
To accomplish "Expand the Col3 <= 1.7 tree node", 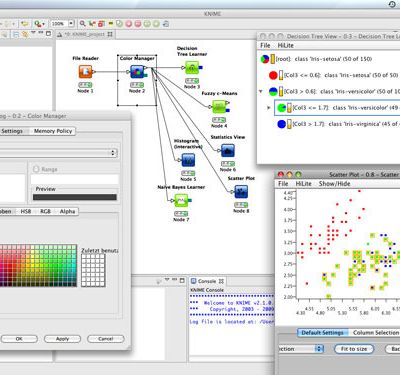I will pos(269,108).
